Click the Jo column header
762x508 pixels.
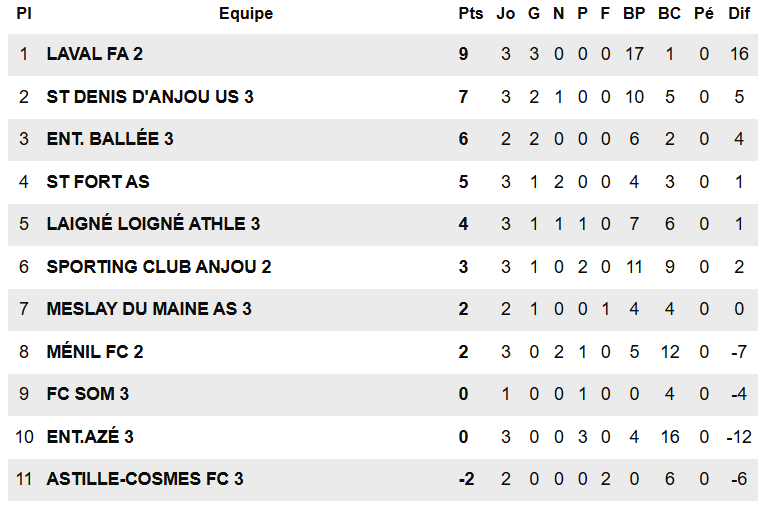pyautogui.click(x=505, y=14)
